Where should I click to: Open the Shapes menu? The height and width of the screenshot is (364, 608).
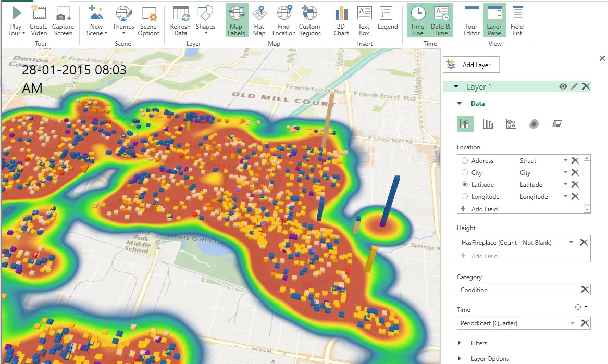[x=205, y=21]
